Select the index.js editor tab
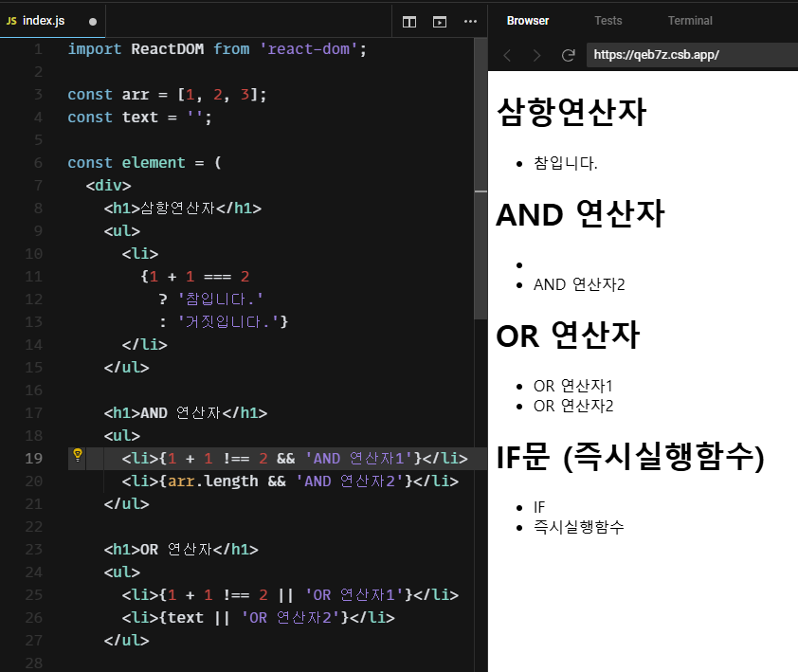This screenshot has height=672, width=798. tap(52, 21)
